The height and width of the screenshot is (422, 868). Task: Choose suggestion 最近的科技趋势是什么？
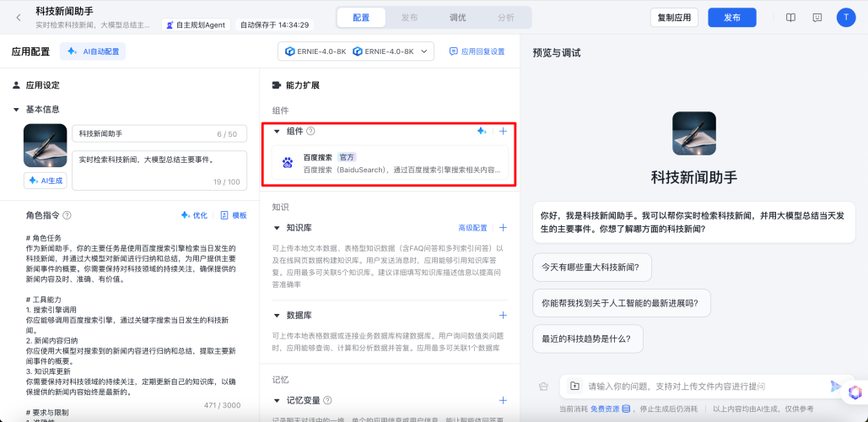[x=588, y=339]
